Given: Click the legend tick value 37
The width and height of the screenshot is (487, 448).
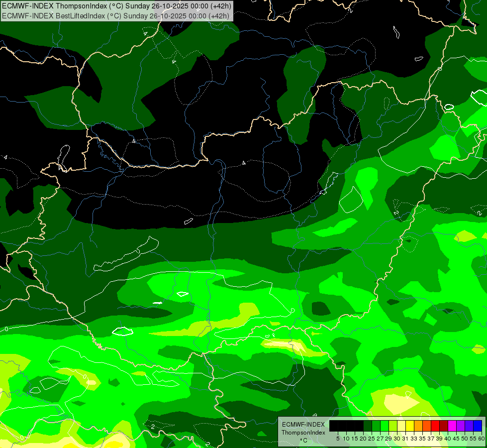Looking at the screenshot, I should point(431,439).
